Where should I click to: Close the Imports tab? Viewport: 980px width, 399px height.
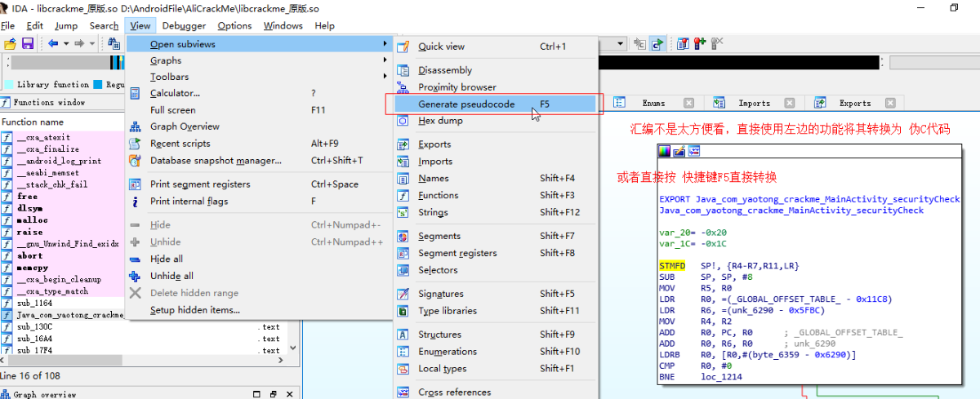(x=789, y=103)
